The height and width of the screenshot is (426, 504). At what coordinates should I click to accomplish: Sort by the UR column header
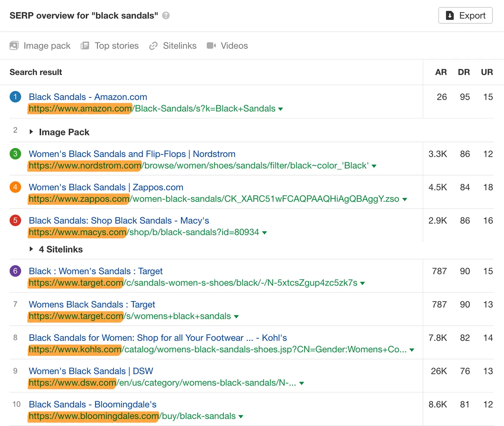point(487,72)
